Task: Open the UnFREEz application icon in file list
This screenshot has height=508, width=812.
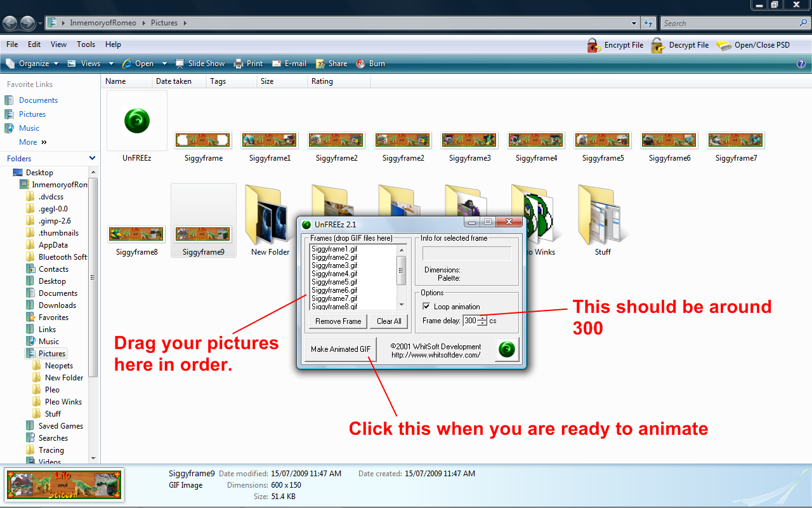Action: click(x=137, y=121)
